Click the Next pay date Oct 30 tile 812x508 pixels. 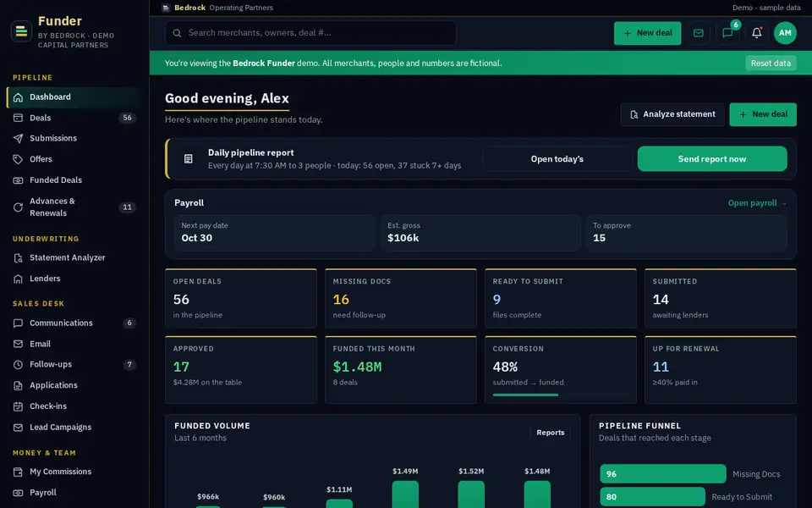(274, 234)
